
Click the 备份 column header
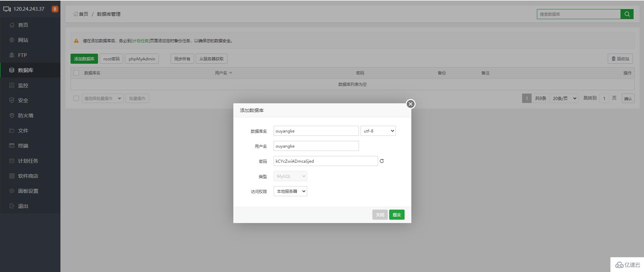(442, 73)
